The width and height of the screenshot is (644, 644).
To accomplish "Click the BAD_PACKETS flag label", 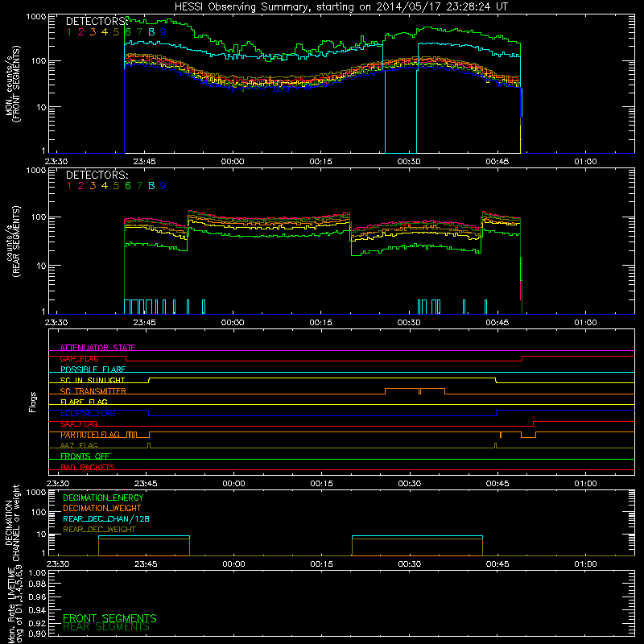I will [88, 467].
